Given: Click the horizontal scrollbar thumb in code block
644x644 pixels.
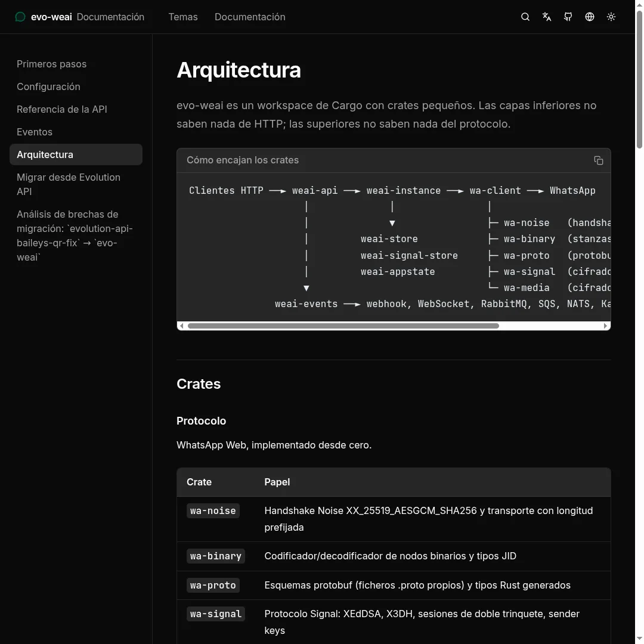Looking at the screenshot, I should (343, 326).
